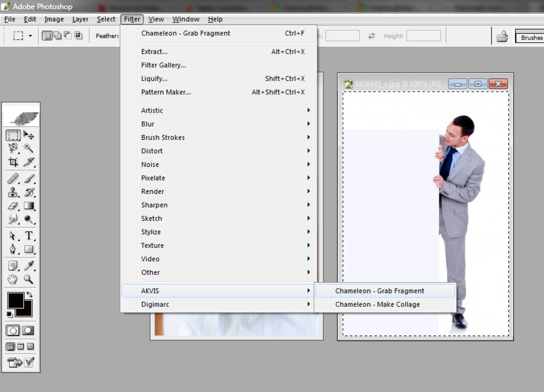Switch to Full Screen mode
Image resolution: width=544 pixels, height=392 pixels.
point(30,346)
